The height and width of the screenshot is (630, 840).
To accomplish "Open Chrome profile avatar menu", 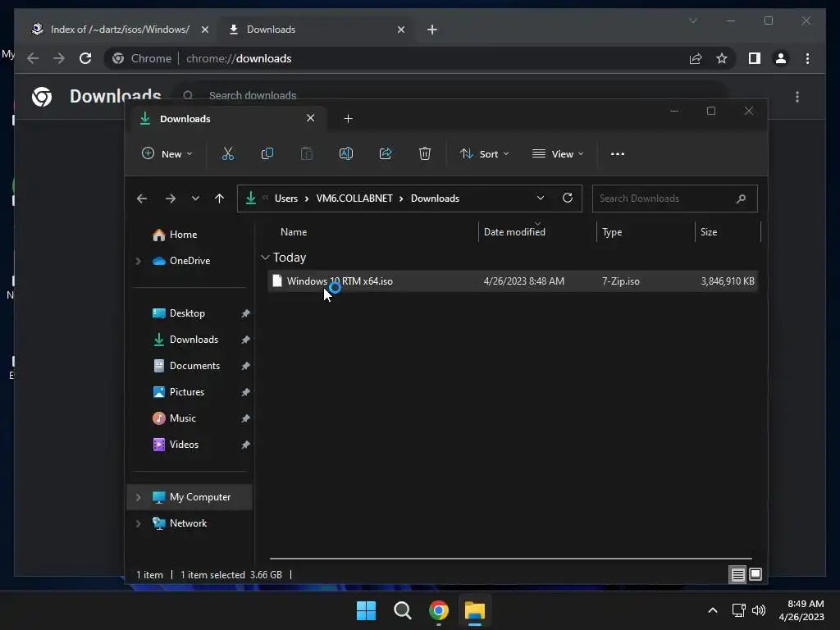I will click(781, 58).
